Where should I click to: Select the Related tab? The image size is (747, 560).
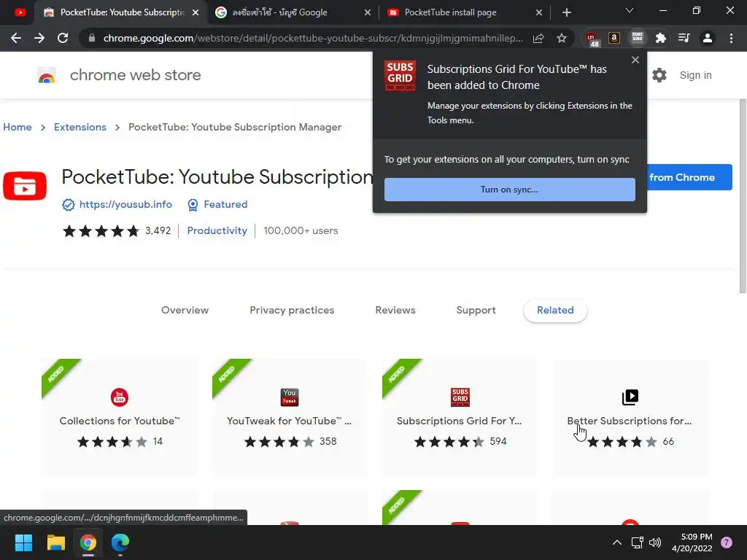pos(555,310)
